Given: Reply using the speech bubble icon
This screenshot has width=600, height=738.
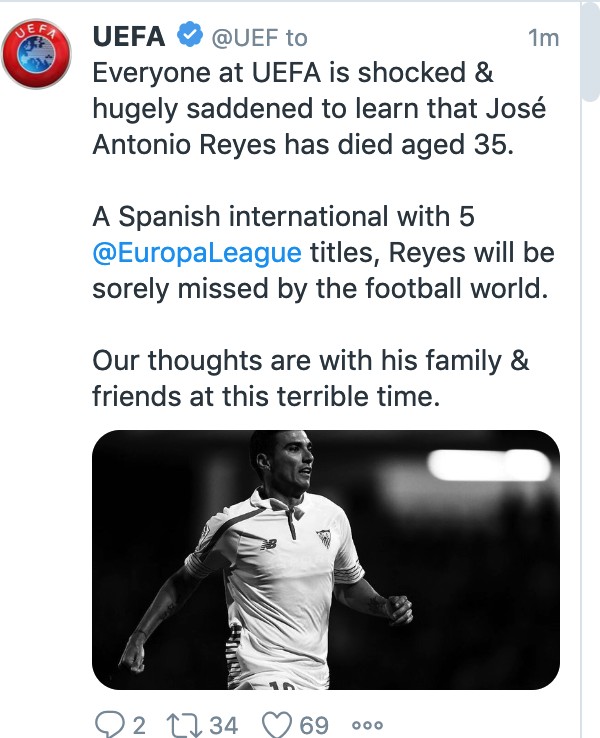Looking at the screenshot, I should coord(104,723).
